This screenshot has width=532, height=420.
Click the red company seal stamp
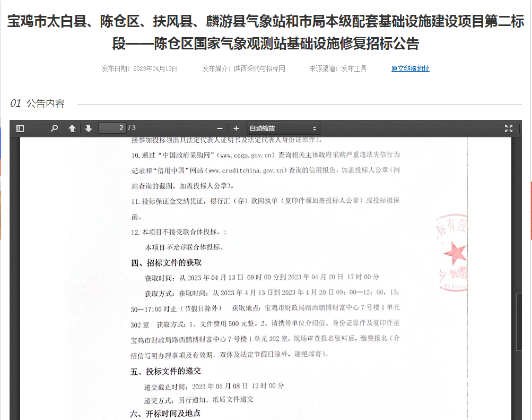[452, 252]
